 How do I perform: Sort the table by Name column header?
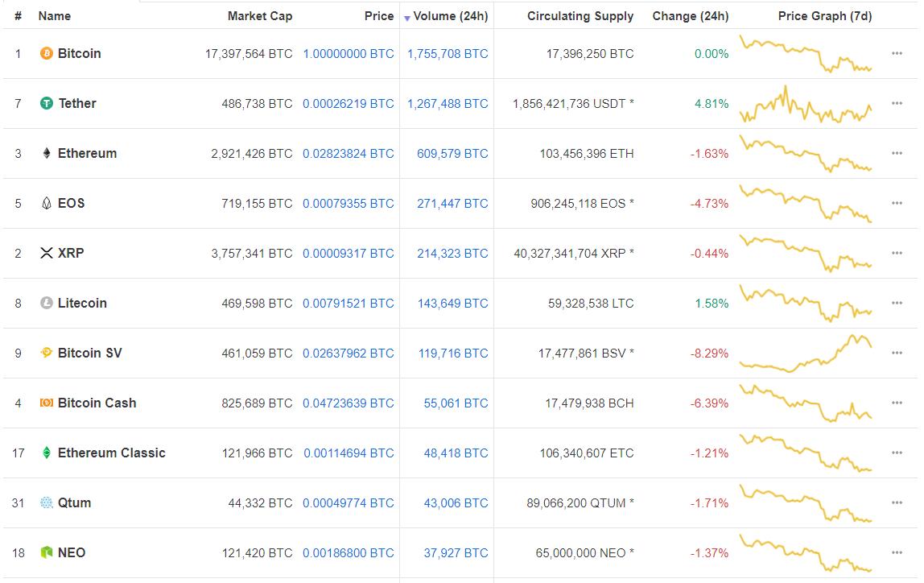click(55, 16)
